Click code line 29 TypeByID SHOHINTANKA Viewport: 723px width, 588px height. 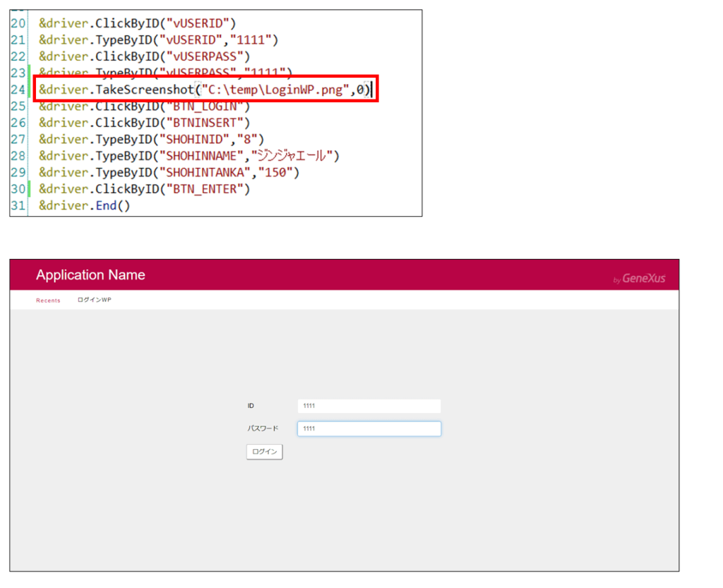click(169, 172)
